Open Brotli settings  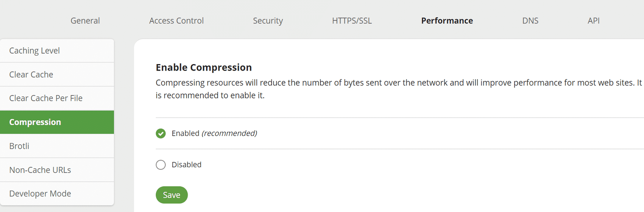[x=57, y=146]
